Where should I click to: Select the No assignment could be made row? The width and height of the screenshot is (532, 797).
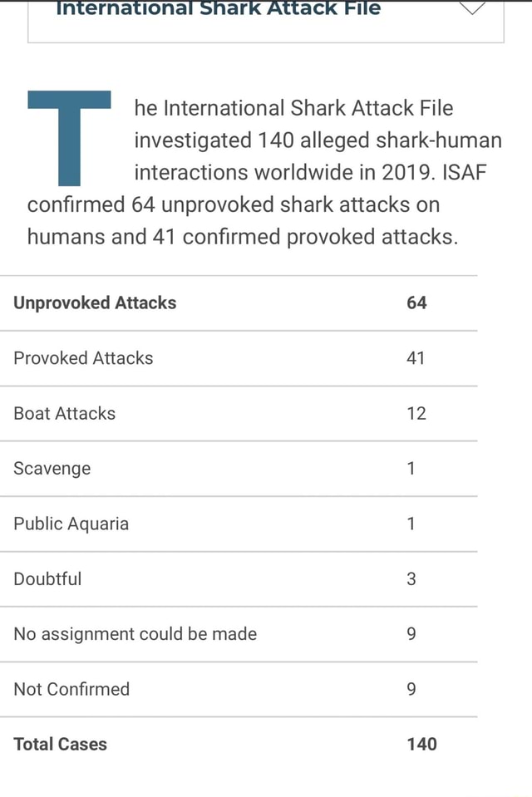pos(135,633)
